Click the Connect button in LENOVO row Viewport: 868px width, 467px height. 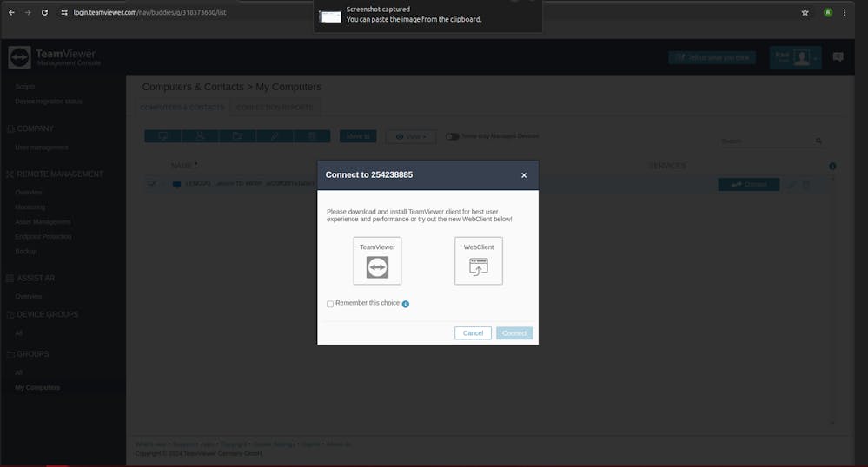(748, 184)
